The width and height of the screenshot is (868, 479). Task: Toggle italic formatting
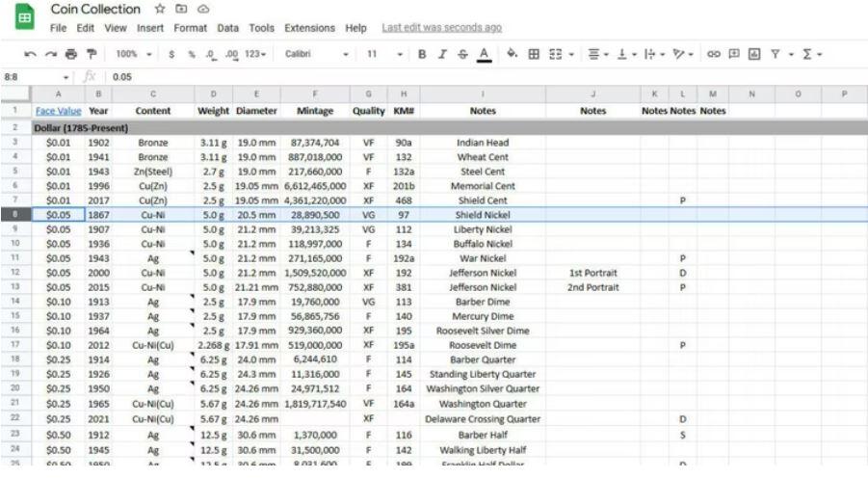442,55
